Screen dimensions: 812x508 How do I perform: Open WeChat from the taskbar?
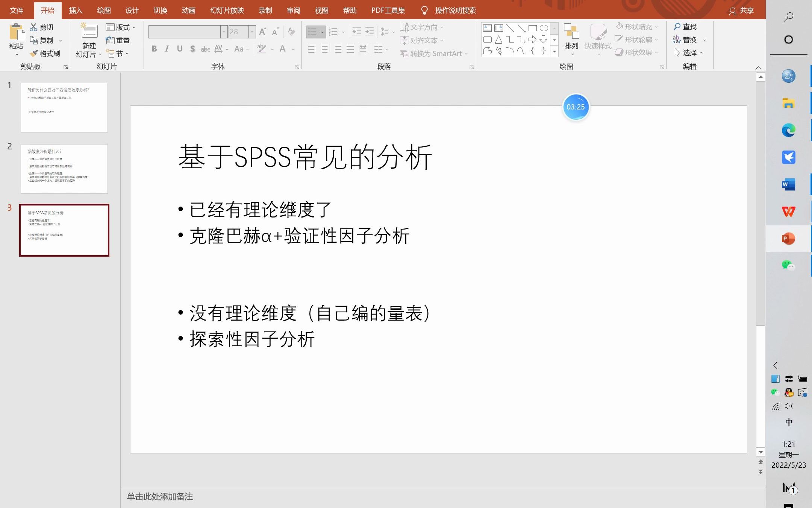(x=788, y=266)
